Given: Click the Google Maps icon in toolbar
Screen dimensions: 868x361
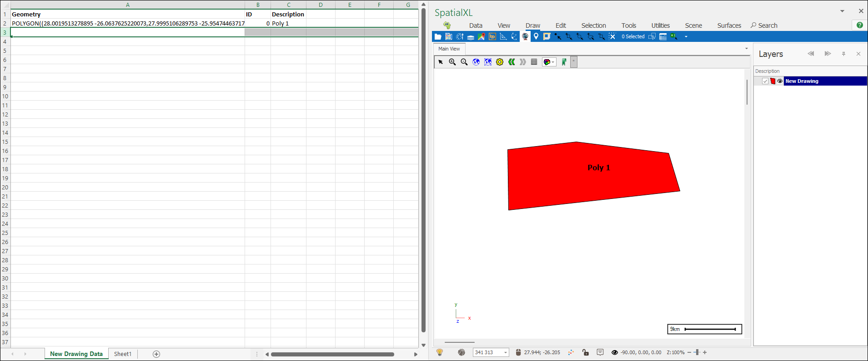Looking at the screenshot, I should pyautogui.click(x=481, y=36).
